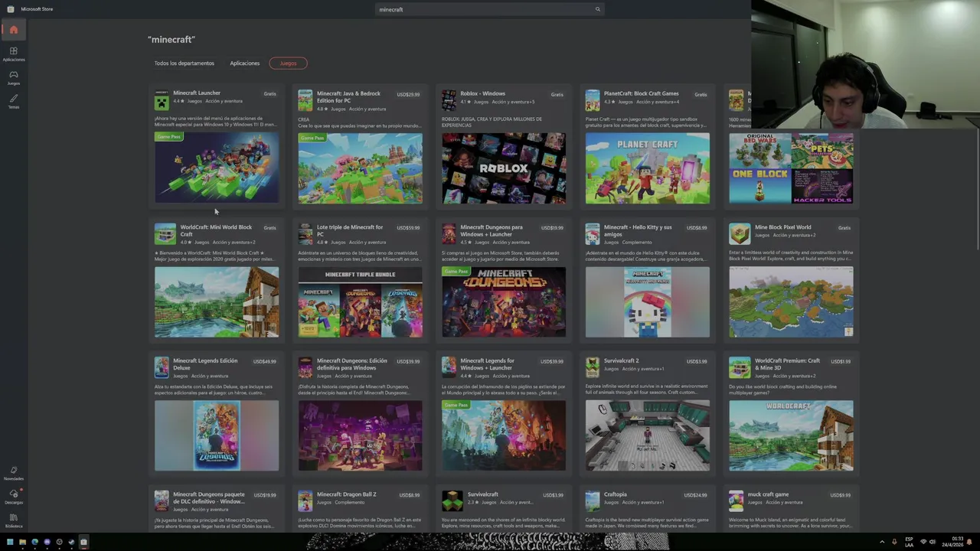Select the Todos los departamentos filter

point(184,63)
